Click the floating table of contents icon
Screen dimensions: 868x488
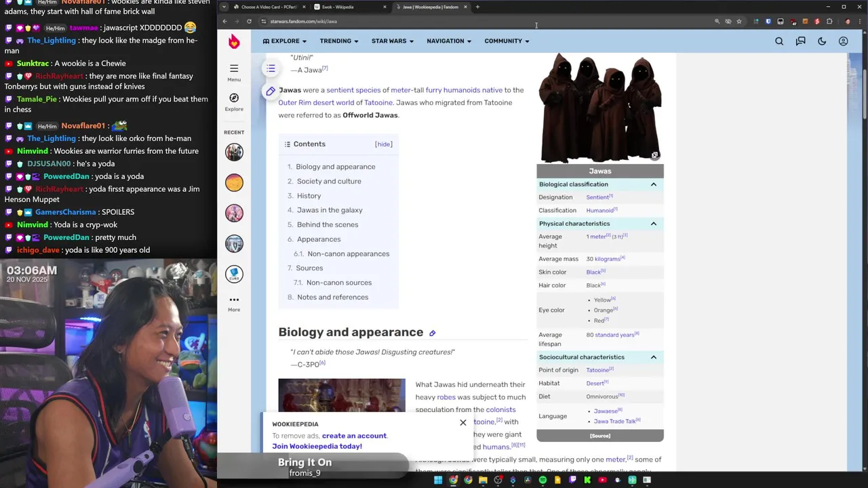tap(271, 68)
